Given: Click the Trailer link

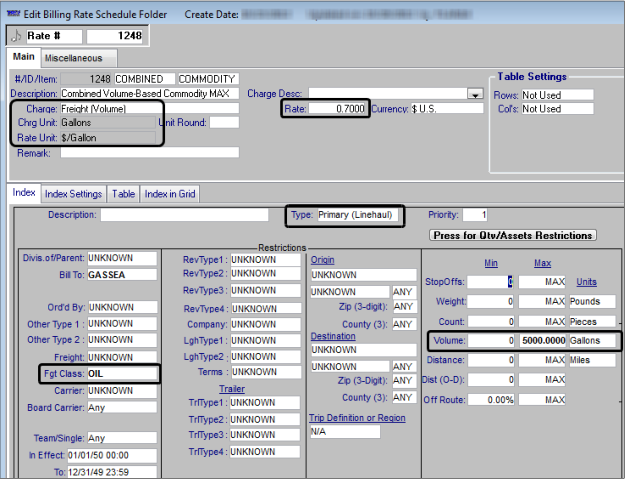Looking at the screenshot, I should coord(232,389).
